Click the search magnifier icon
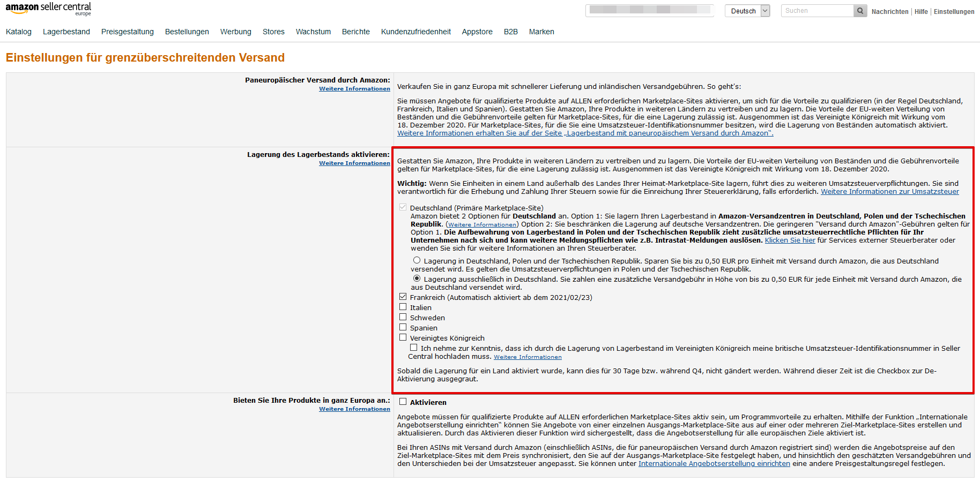Screen dimensions: 980x482 tap(860, 10)
